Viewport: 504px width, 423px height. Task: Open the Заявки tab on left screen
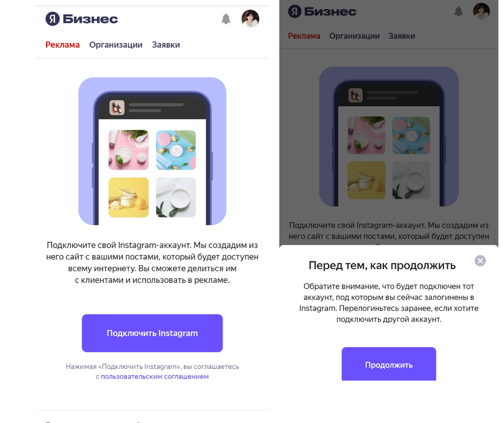(166, 45)
